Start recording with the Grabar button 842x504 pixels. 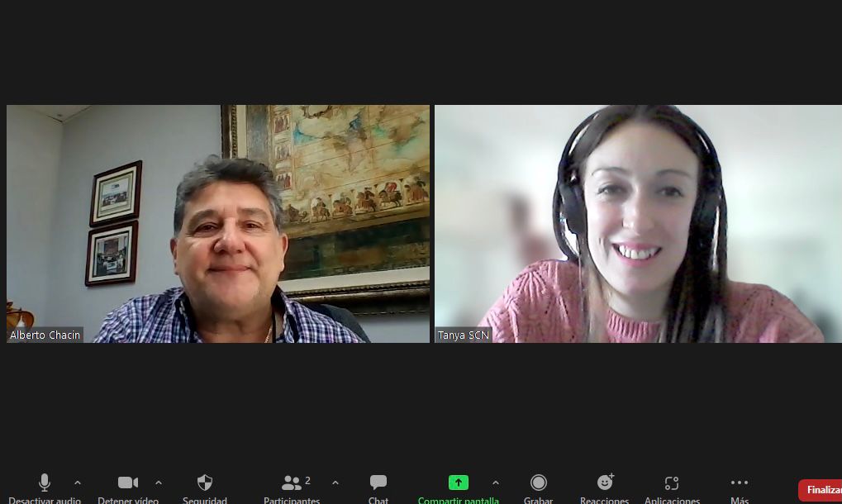pos(538,483)
